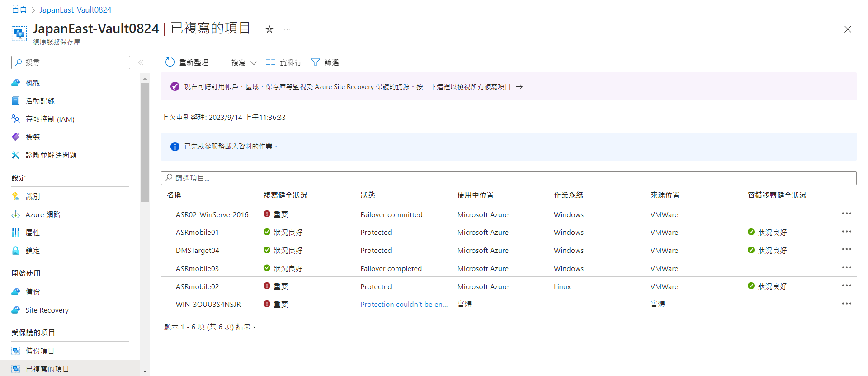Image resolution: width=868 pixels, height=376 pixels.
Task: Click the plus icon for 複寫
Action: (222, 62)
